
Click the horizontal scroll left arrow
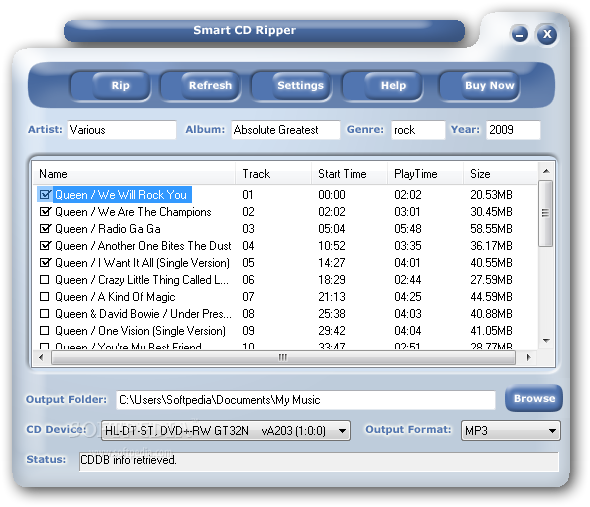click(41, 357)
